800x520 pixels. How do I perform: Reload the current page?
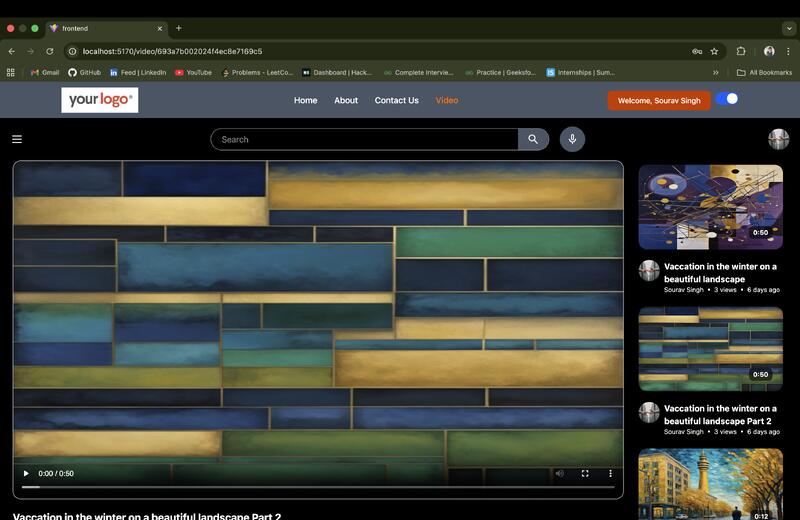[49, 51]
